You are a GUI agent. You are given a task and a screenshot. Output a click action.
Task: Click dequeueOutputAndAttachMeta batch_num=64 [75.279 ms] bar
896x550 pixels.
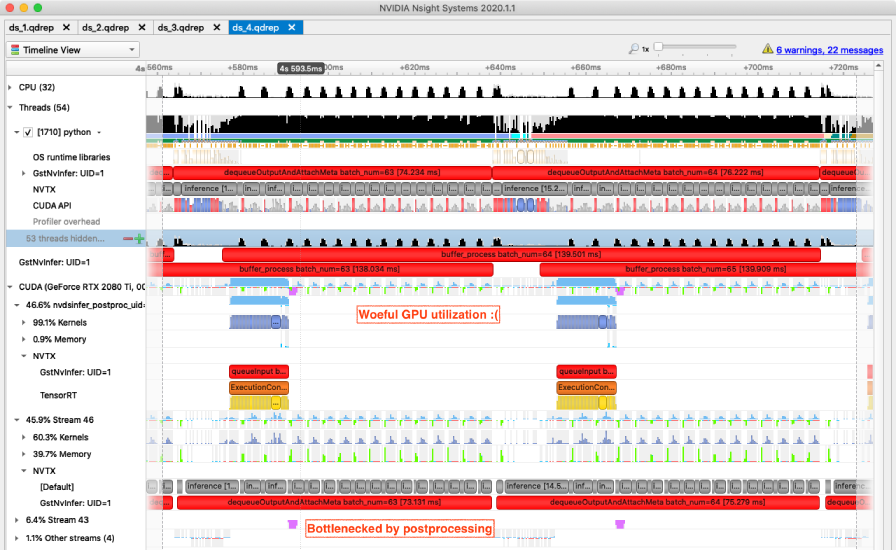coord(658,503)
